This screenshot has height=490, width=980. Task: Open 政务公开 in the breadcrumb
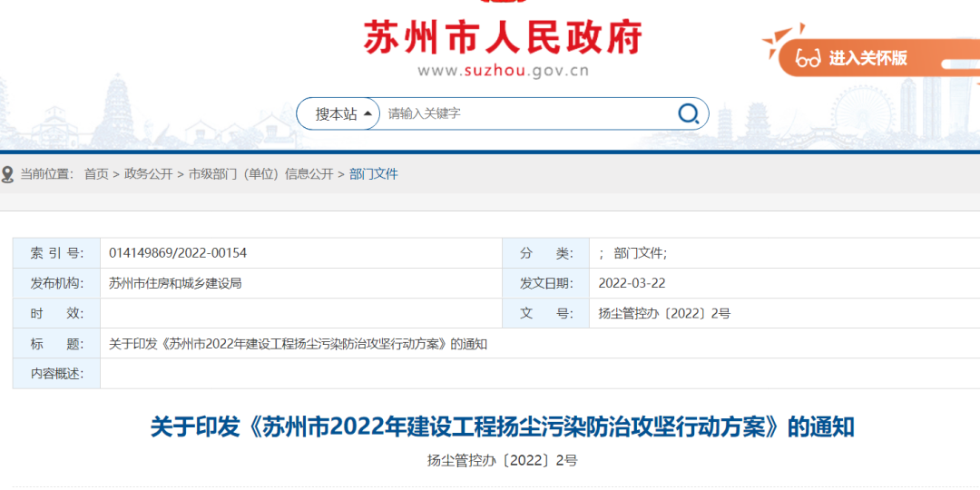tap(148, 174)
